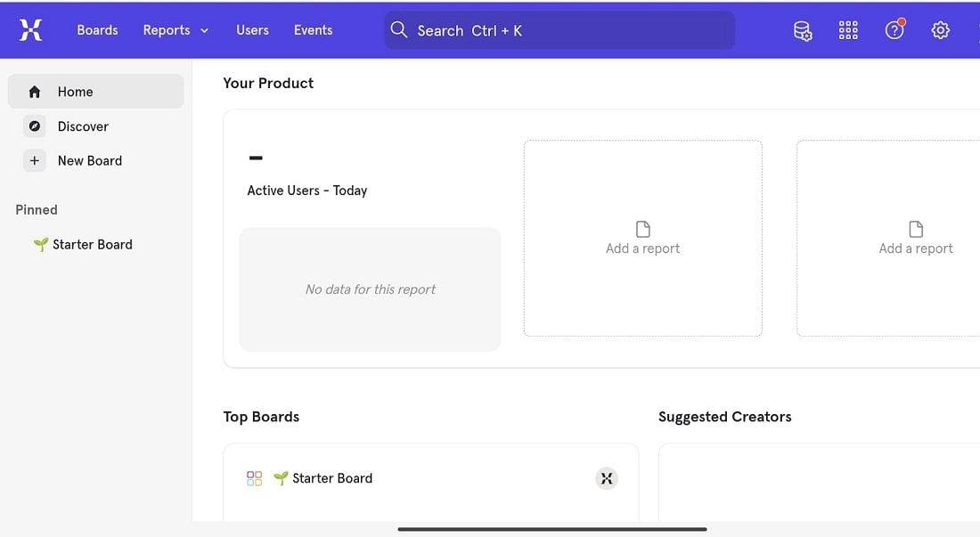980x537 pixels.
Task: Open Boards in the top navigation
Action: (97, 30)
